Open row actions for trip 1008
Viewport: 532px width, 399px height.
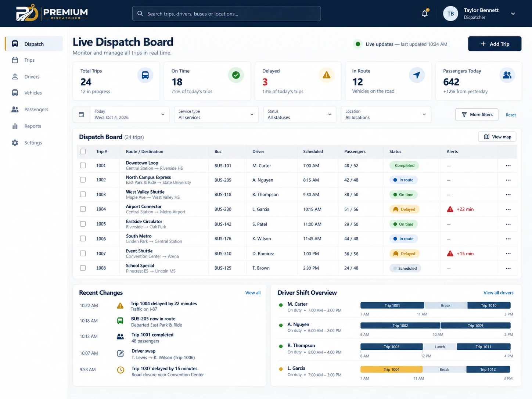click(508, 269)
